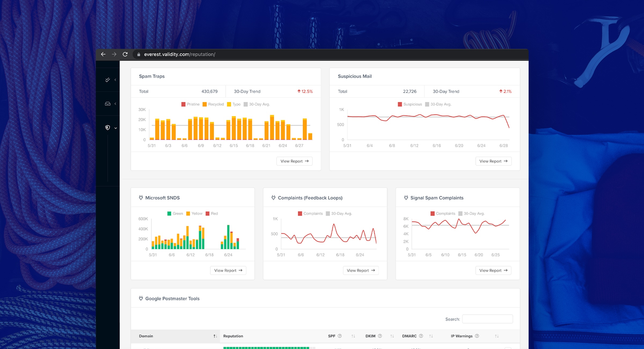Go back using the browser back arrow
644x349 pixels.
pyautogui.click(x=103, y=54)
